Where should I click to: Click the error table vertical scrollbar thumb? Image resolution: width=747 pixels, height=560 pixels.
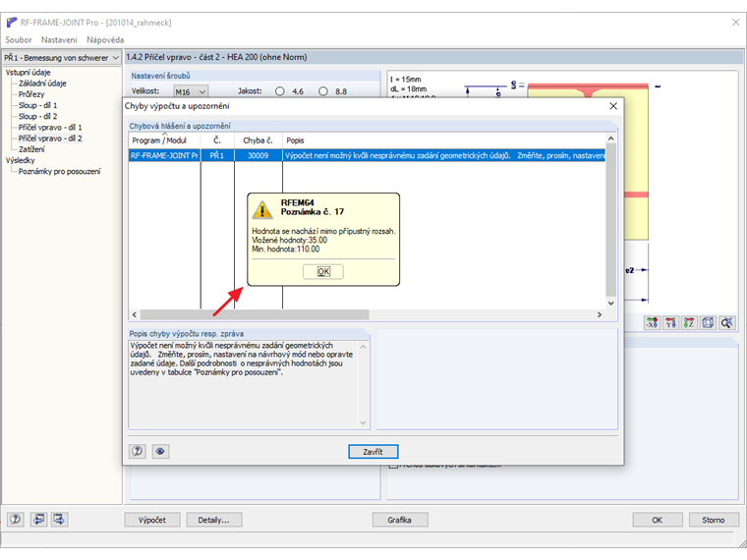(x=610, y=220)
